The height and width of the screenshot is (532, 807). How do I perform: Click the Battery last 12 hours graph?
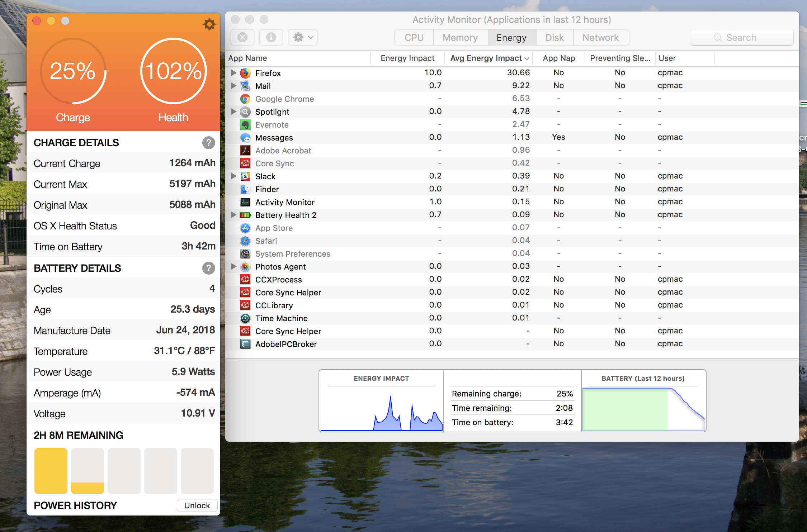pos(644,409)
